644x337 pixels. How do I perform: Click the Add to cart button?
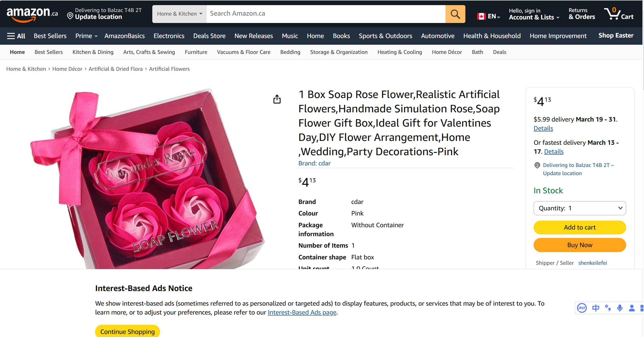click(580, 227)
